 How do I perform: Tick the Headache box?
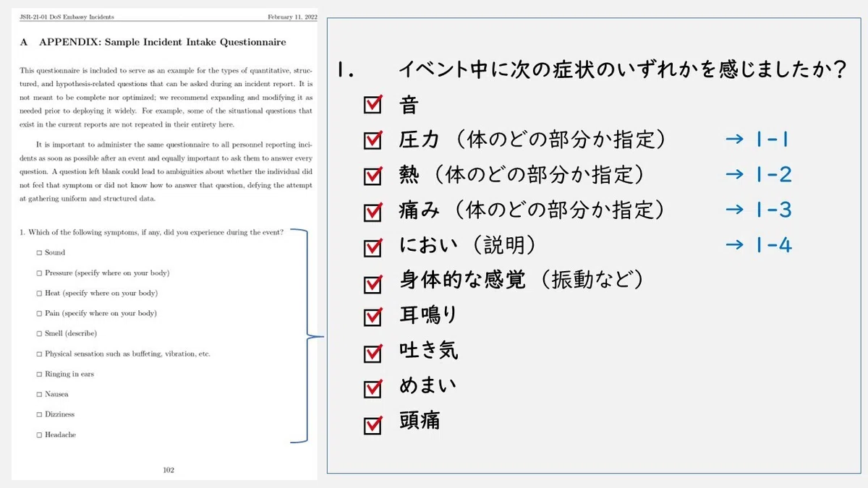point(39,435)
